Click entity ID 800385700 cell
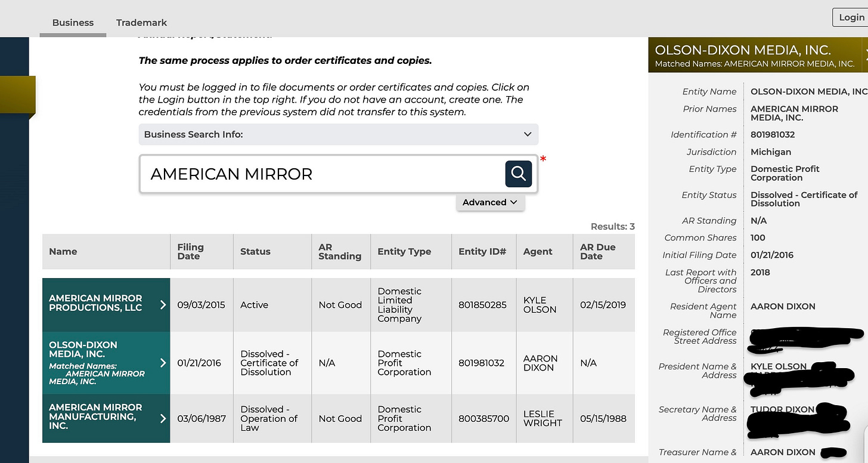The image size is (868, 463). [483, 418]
